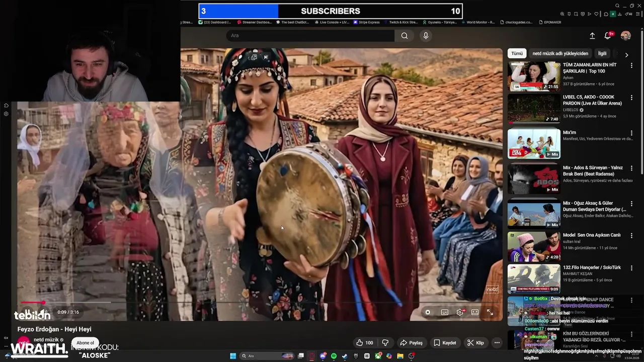
Task: Open Twitch & Kick Stre... bookmark
Action: [400, 22]
